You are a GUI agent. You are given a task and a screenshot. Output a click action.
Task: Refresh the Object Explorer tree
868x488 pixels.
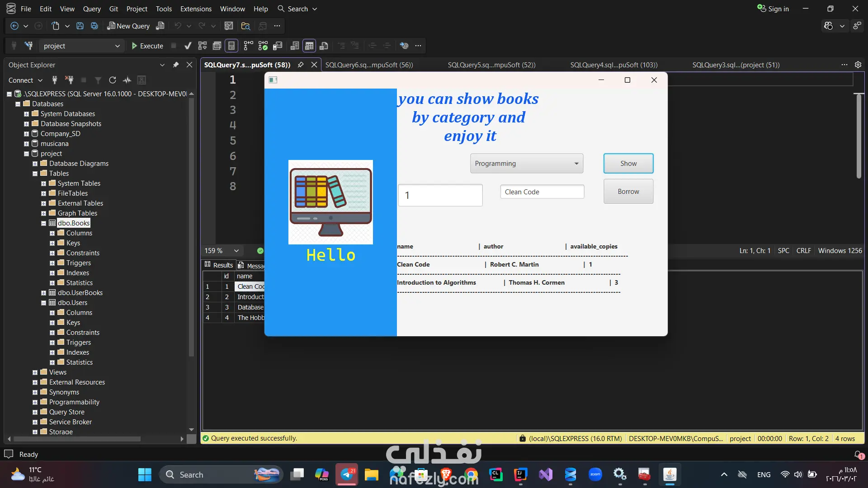pyautogui.click(x=113, y=80)
